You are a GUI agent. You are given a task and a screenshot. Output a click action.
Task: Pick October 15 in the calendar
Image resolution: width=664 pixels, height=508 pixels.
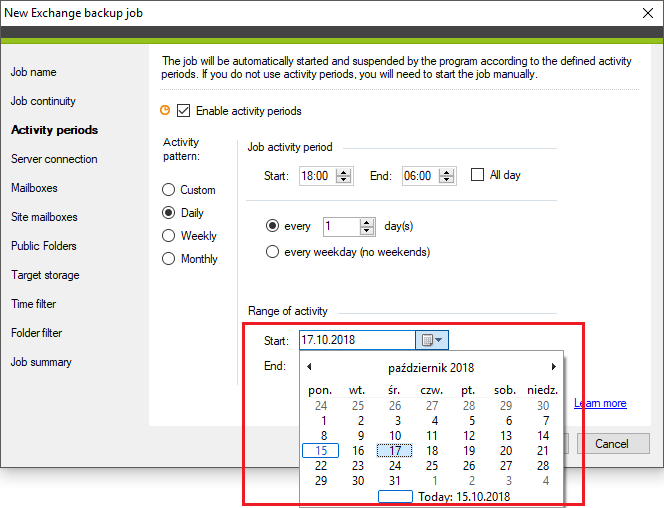(x=321, y=450)
